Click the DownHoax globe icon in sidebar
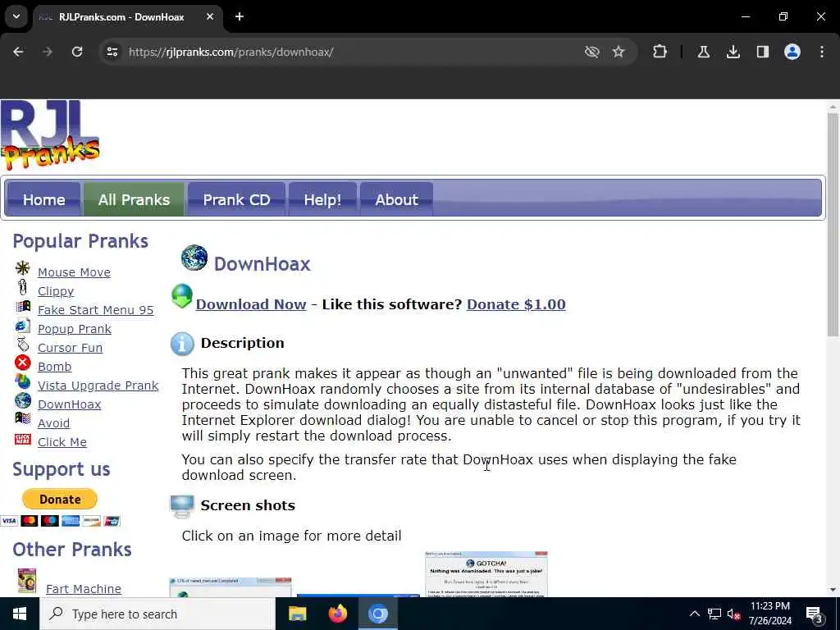The height and width of the screenshot is (630, 840). [22, 400]
